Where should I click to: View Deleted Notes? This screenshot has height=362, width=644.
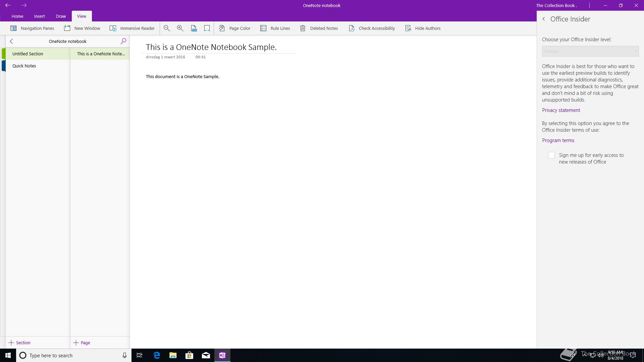[x=319, y=28]
